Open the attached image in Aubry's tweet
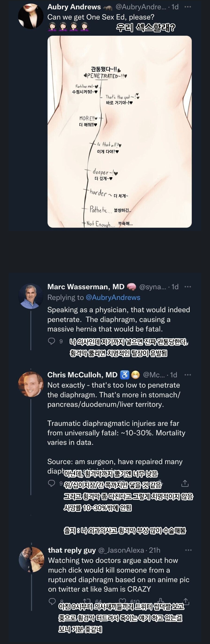210x644 pixels. [x=120, y=131]
